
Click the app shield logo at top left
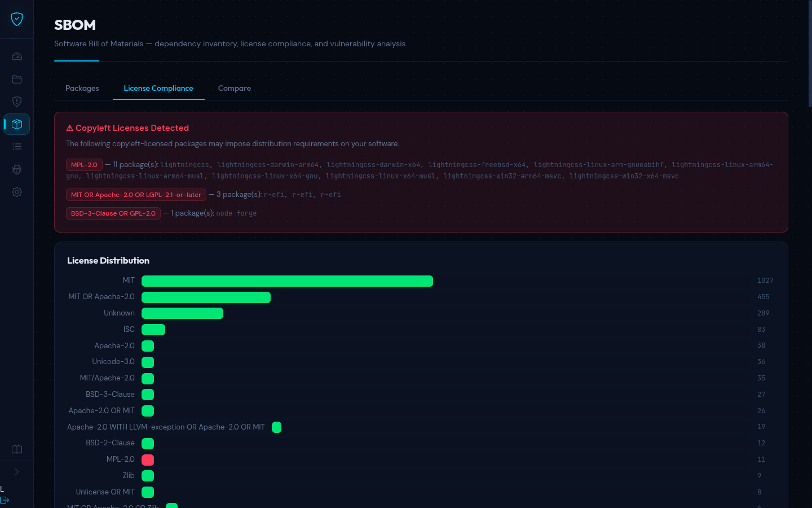pyautogui.click(x=16, y=19)
